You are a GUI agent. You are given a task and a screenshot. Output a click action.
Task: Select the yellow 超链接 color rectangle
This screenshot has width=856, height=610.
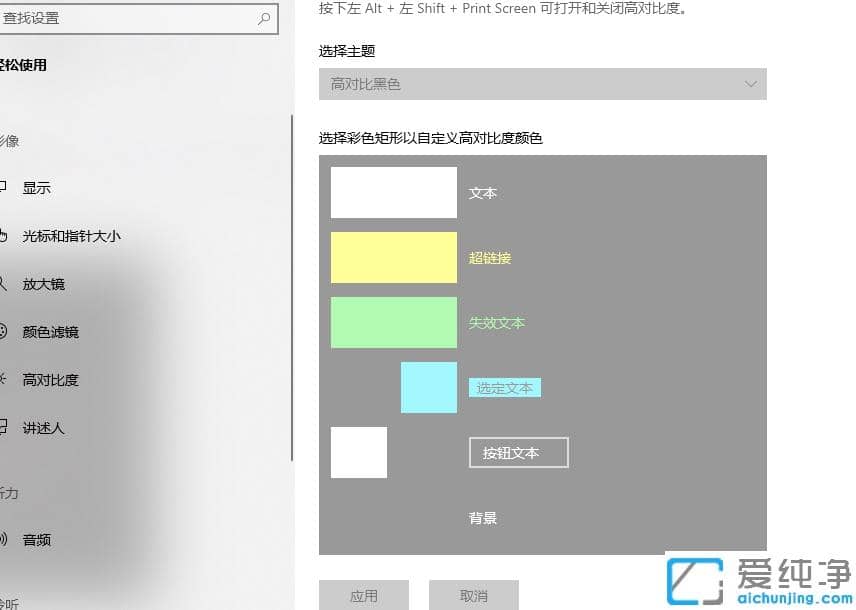point(393,257)
